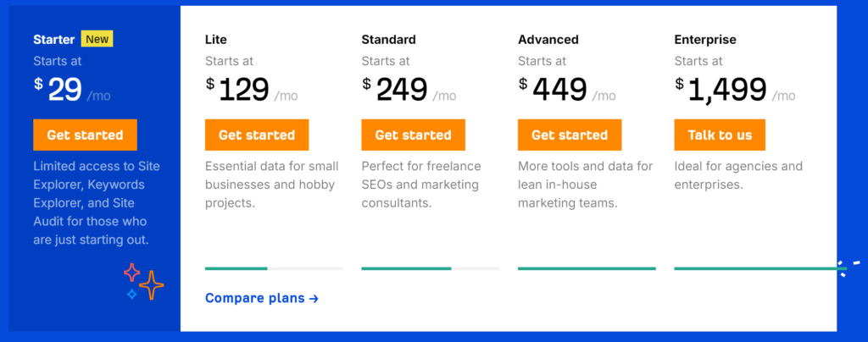The width and height of the screenshot is (868, 342).
Task: Select the Advanced plan heading
Action: click(x=548, y=40)
